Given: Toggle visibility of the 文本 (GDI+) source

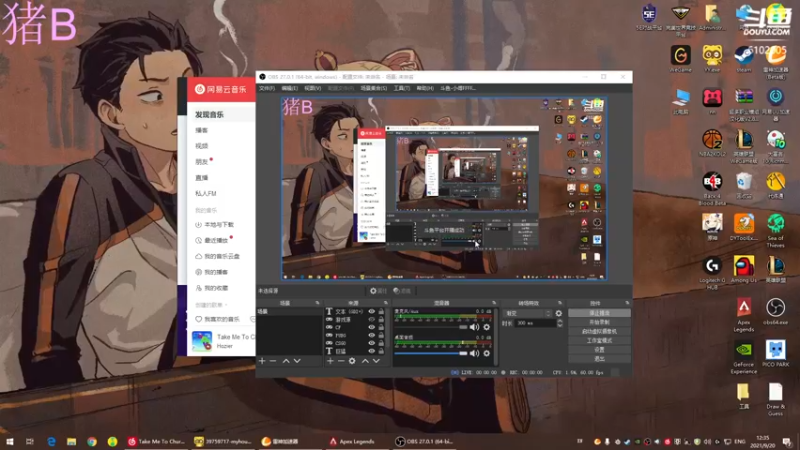Looking at the screenshot, I should (371, 311).
